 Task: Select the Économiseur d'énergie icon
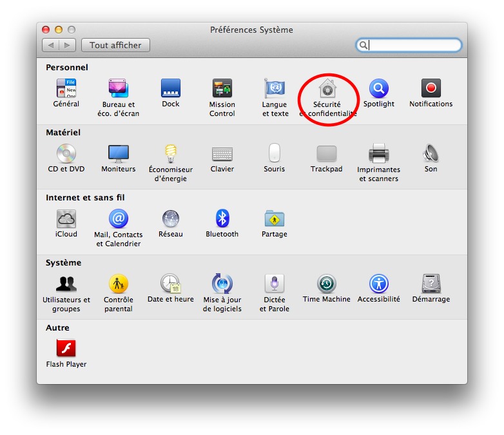171,154
